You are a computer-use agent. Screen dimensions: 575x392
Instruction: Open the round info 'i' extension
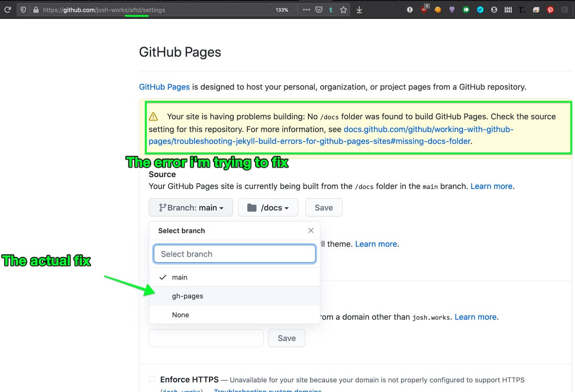click(410, 10)
